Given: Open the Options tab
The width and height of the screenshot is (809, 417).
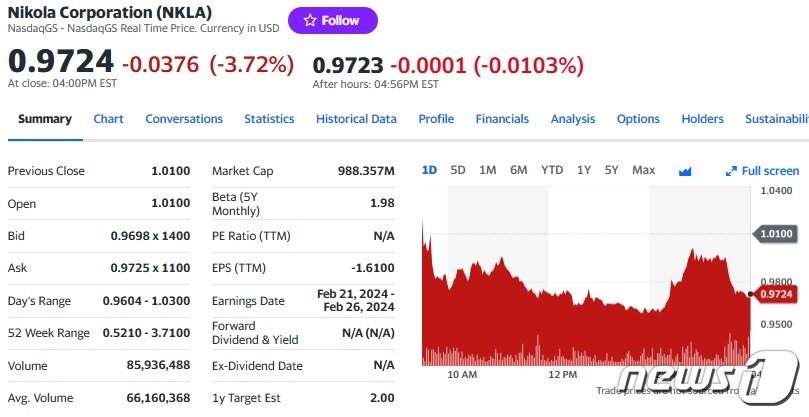Looking at the screenshot, I should (638, 119).
